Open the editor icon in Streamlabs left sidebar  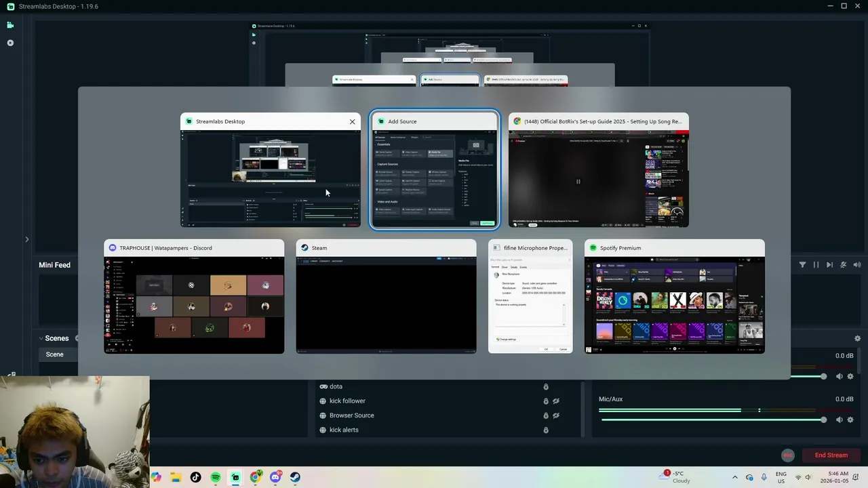coord(10,25)
